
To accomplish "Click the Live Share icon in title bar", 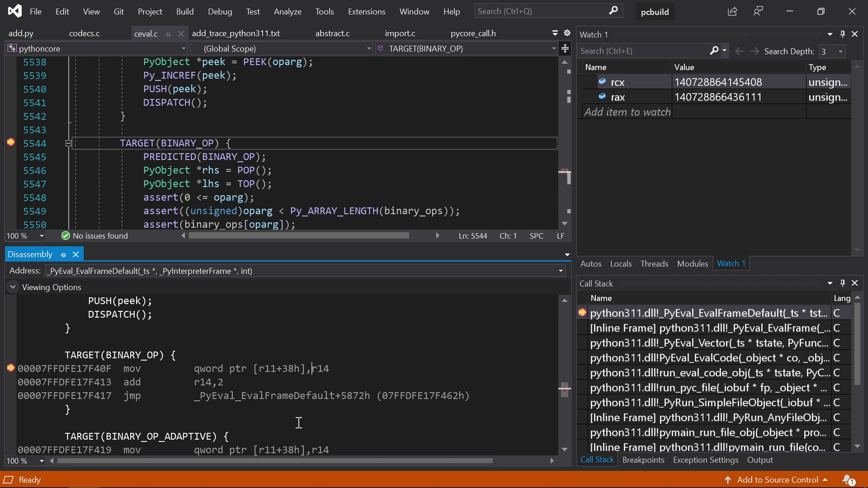I will 732,11.
